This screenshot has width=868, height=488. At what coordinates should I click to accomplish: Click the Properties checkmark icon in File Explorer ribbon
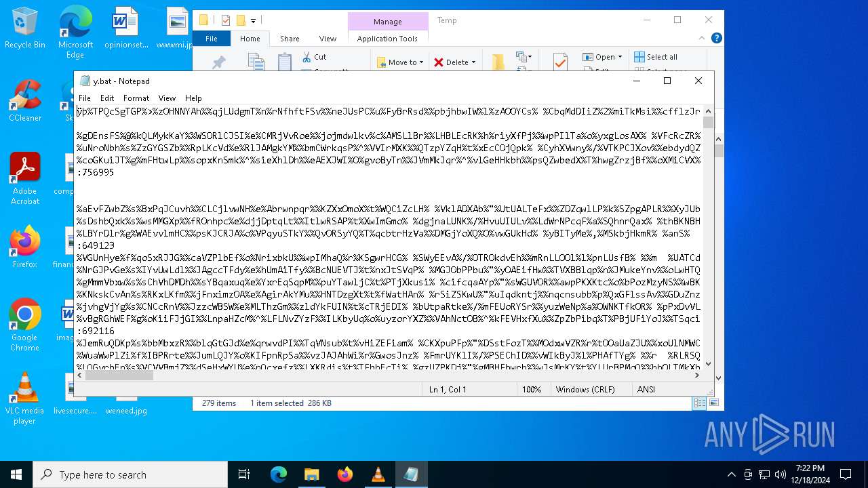tap(560, 62)
